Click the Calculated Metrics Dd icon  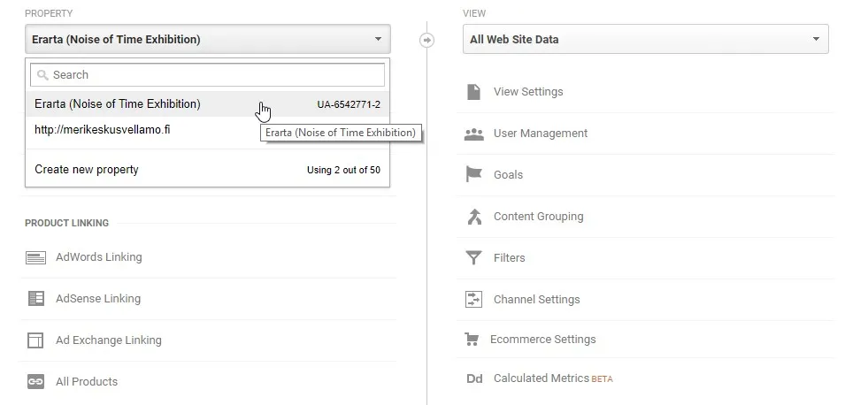(x=474, y=378)
